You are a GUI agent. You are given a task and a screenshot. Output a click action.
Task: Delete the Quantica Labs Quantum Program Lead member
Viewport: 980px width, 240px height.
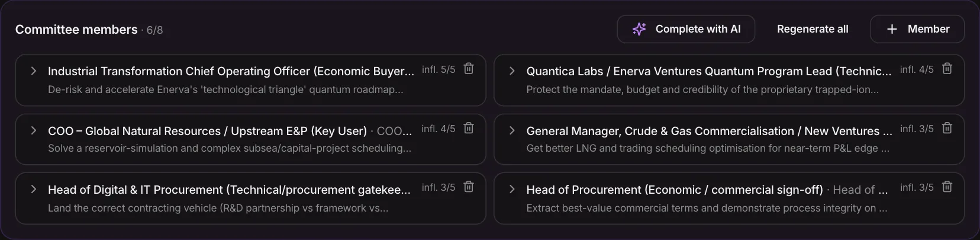[947, 69]
